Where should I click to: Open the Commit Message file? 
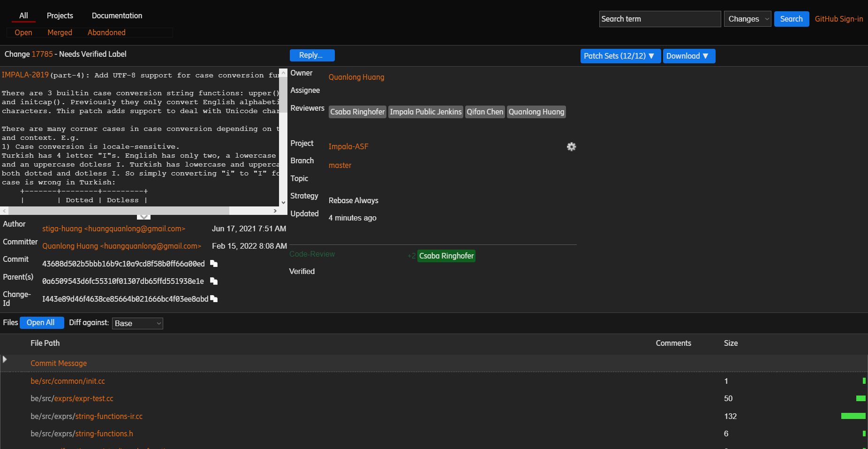point(59,363)
